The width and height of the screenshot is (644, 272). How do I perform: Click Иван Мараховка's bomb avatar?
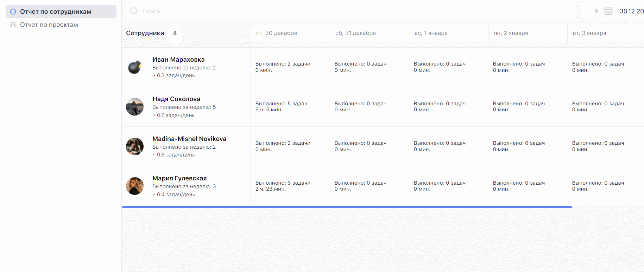[x=135, y=67]
